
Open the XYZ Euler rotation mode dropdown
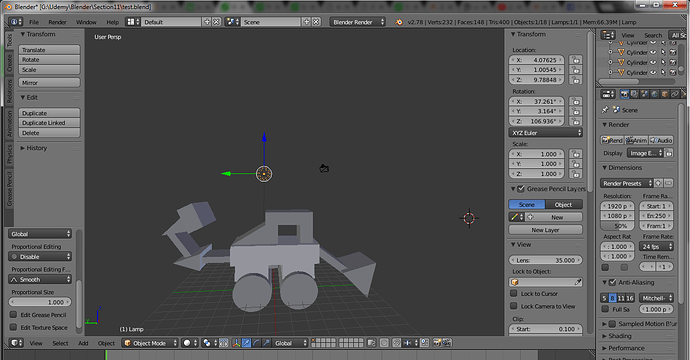click(x=546, y=132)
